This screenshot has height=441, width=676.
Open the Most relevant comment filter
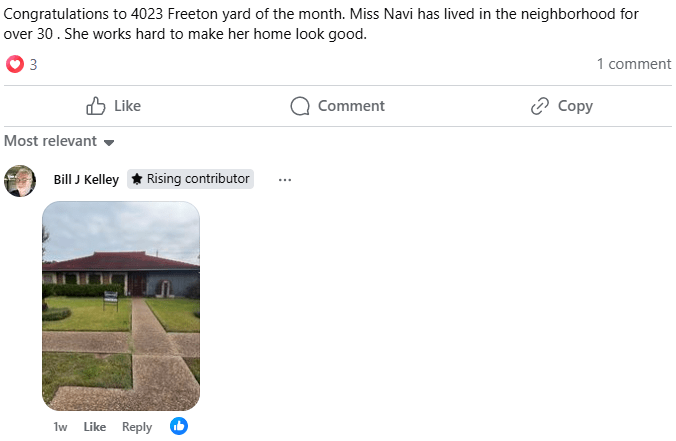click(51, 141)
